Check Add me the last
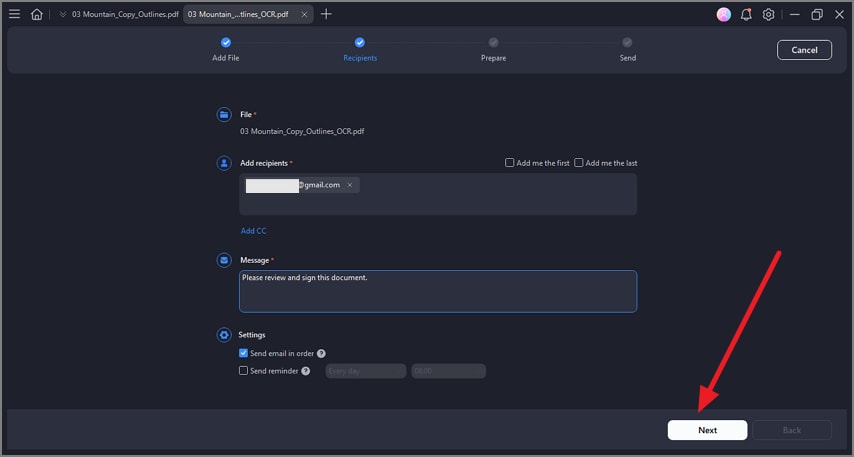The height and width of the screenshot is (457, 854). coord(579,162)
